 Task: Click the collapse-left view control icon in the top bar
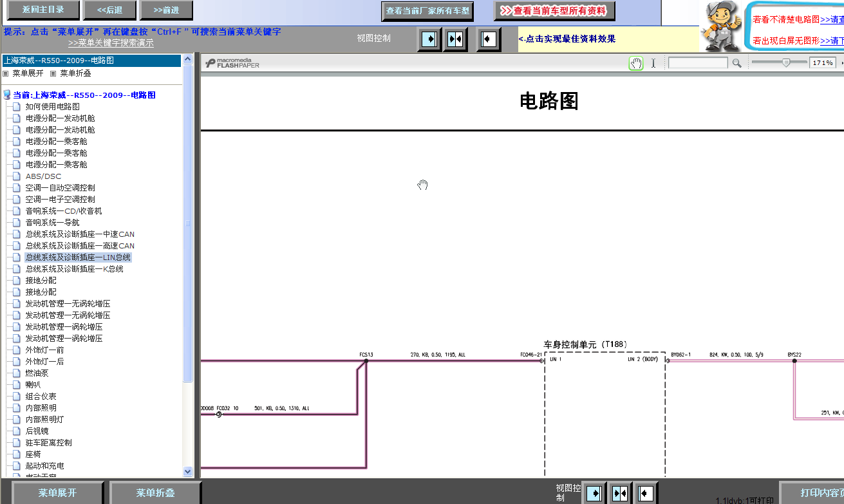click(x=489, y=39)
